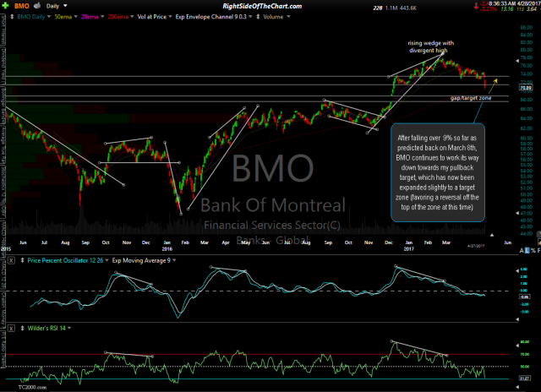Screen dimensions: 541x392
Task: Click the green plus add-indicator icon
Action: pos(5,5)
